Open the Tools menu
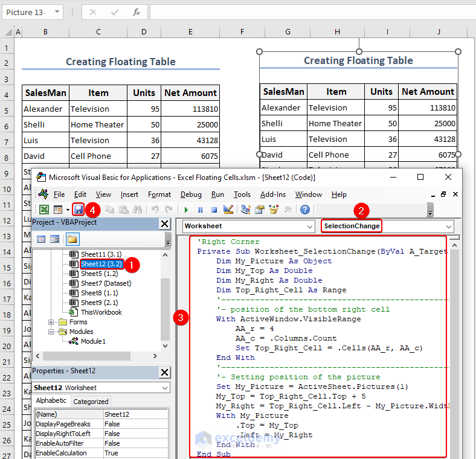 [x=242, y=194]
